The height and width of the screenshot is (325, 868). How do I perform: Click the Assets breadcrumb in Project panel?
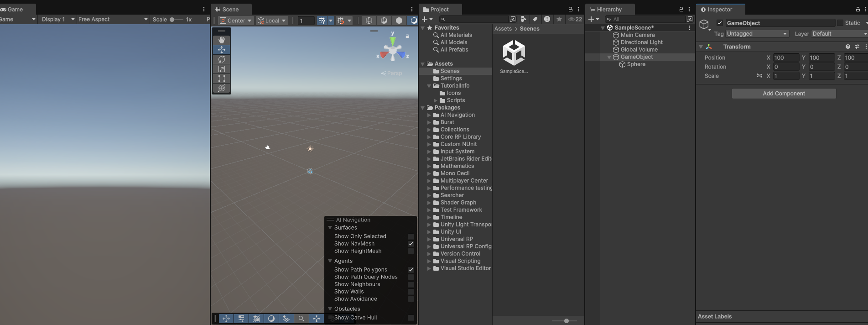503,29
